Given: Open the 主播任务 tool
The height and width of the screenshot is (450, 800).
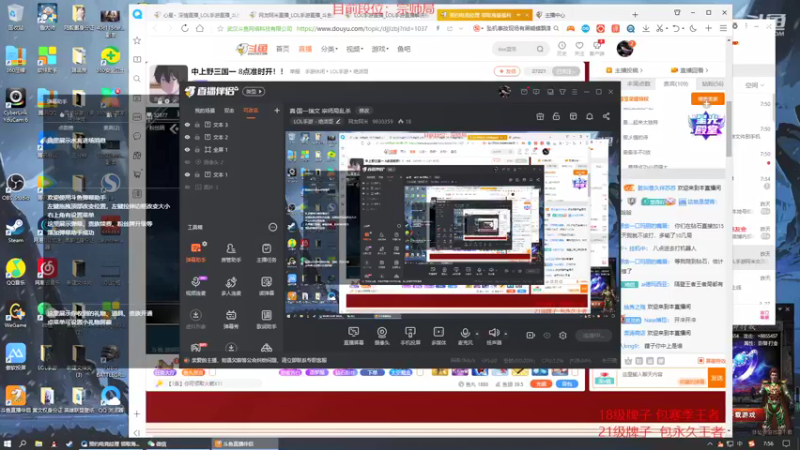Looking at the screenshot, I should pyautogui.click(x=266, y=253).
